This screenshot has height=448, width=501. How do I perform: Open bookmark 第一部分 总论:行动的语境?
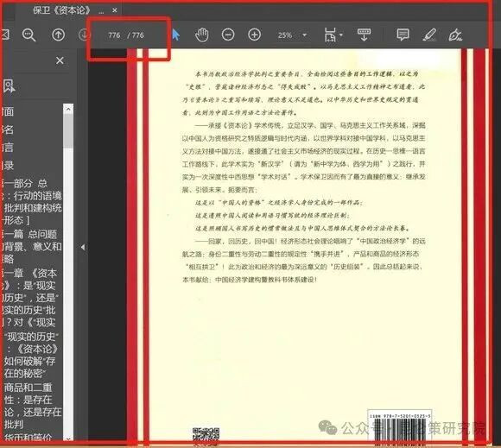click(x=31, y=201)
